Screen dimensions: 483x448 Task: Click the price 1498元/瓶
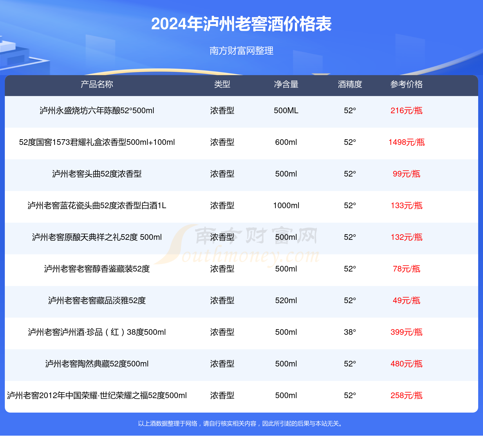coord(407,142)
